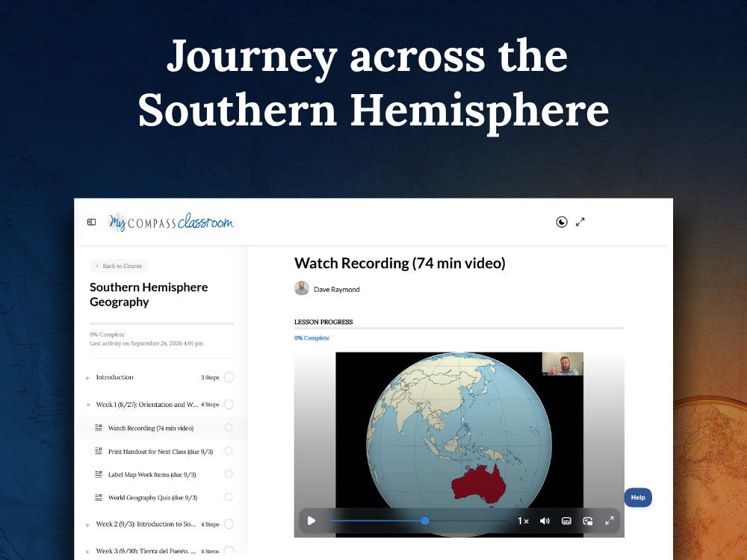Expand the Week 3 (9/10) section arrow
The width and height of the screenshot is (747, 560).
pyautogui.click(x=87, y=552)
